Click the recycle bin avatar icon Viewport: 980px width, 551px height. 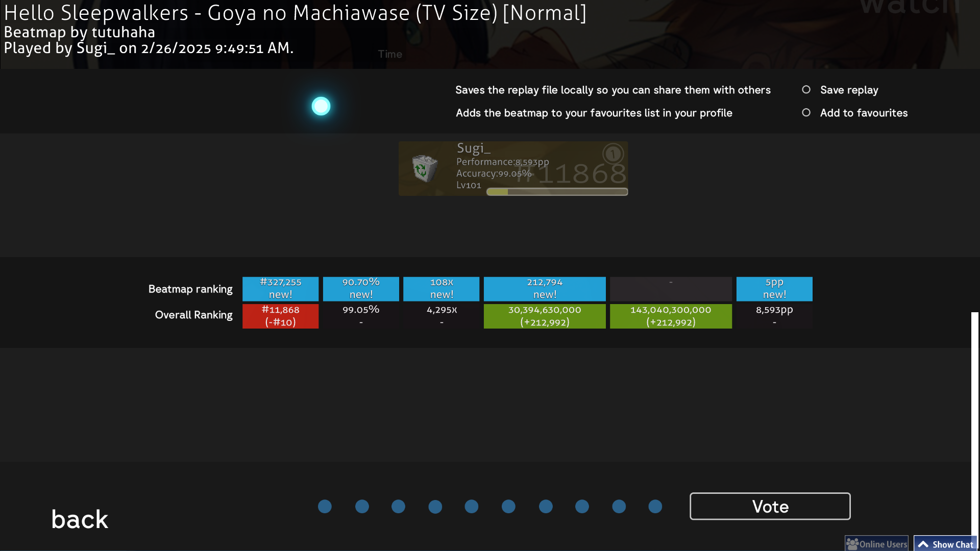tap(424, 168)
